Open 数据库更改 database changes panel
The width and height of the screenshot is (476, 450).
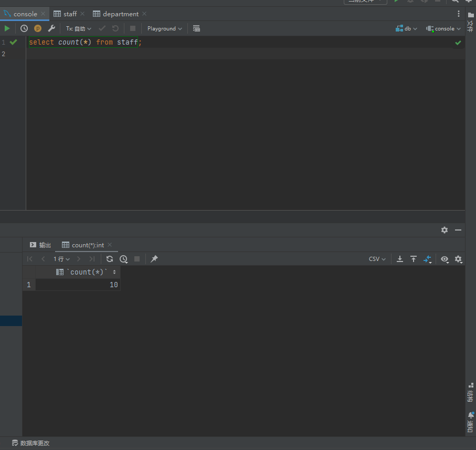click(30, 443)
